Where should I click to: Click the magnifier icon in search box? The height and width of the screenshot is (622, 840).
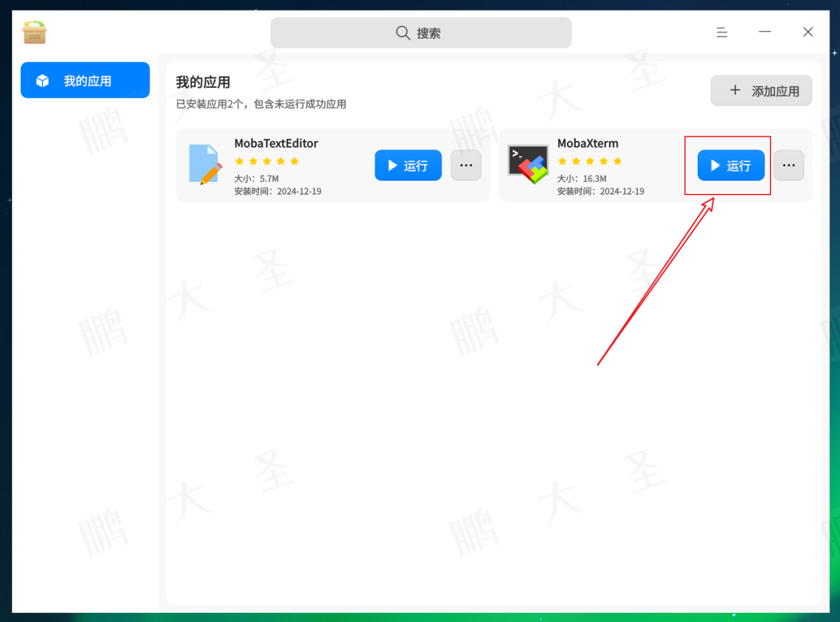click(x=402, y=32)
